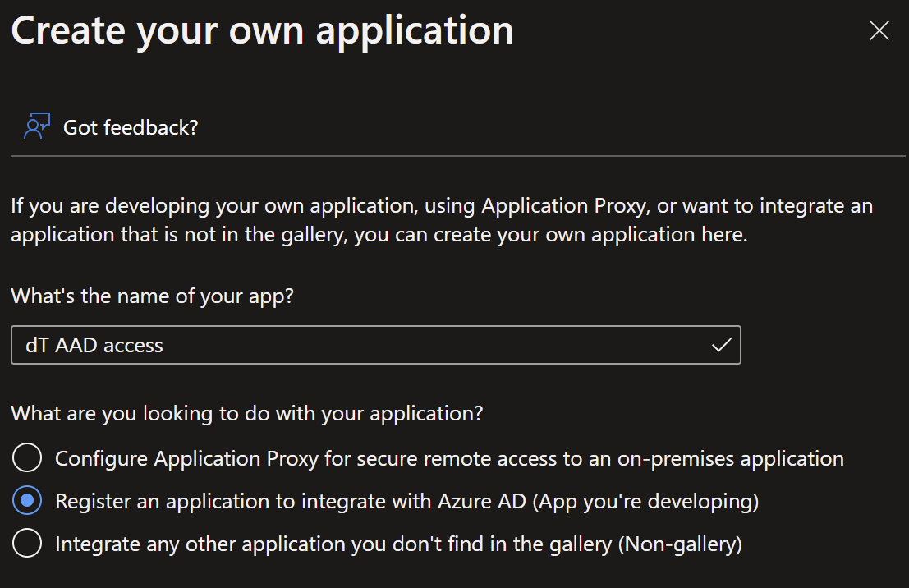Click the divider line below 'Got feedback?'
The height and width of the screenshot is (588, 909).
pos(454,157)
